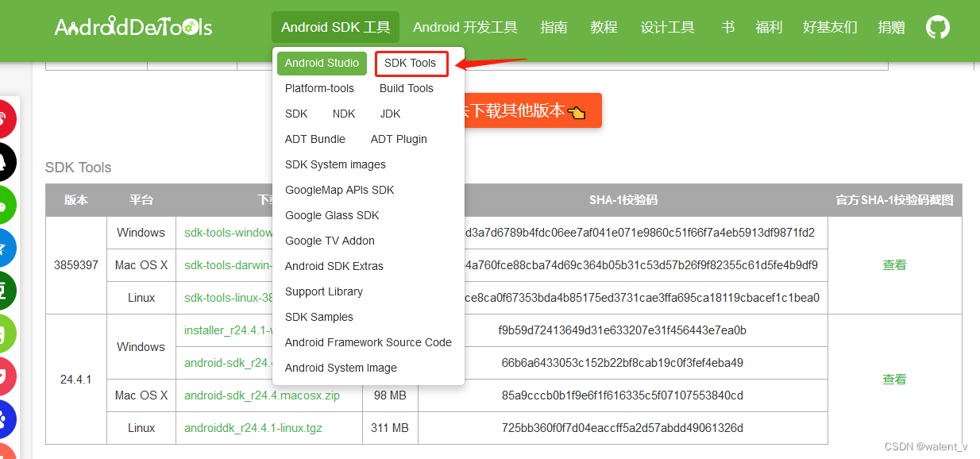The image size is (980, 459).
Task: Open the 好基友们 nav item
Action: tap(830, 27)
